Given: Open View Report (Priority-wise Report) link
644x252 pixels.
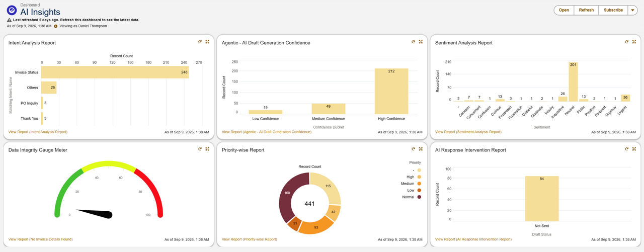Looking at the screenshot, I should click(250, 239).
